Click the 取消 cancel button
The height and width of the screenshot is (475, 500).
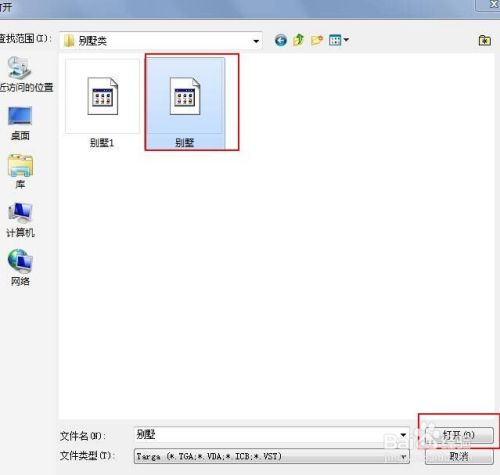459,456
